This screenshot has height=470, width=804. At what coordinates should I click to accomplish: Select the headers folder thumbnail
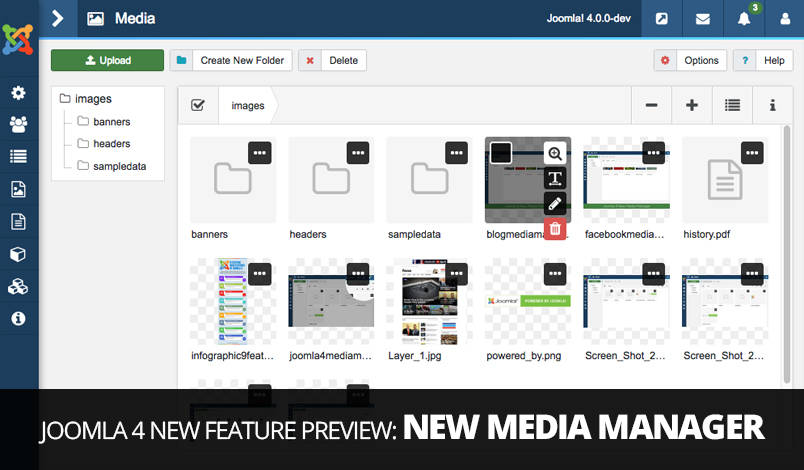[x=331, y=179]
